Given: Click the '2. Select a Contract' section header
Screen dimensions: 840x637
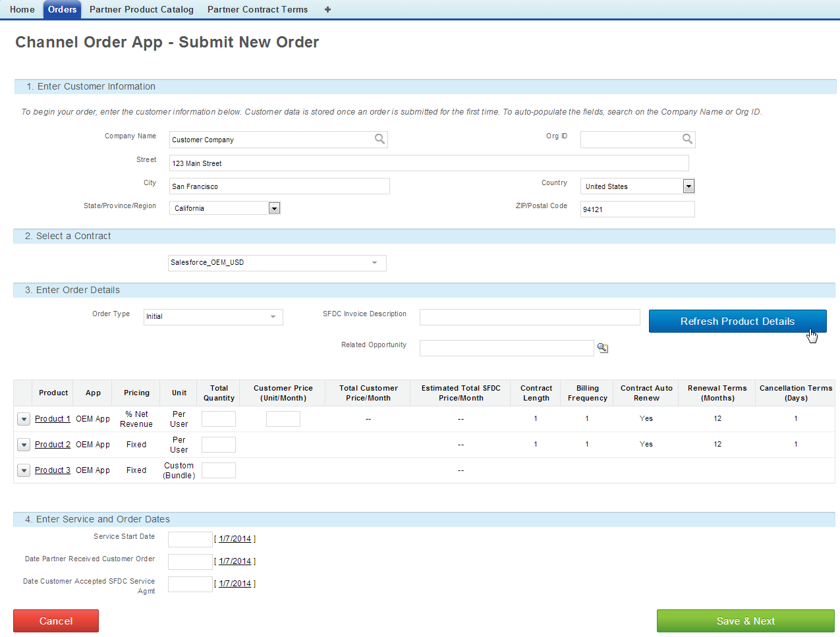Looking at the screenshot, I should click(x=425, y=236).
